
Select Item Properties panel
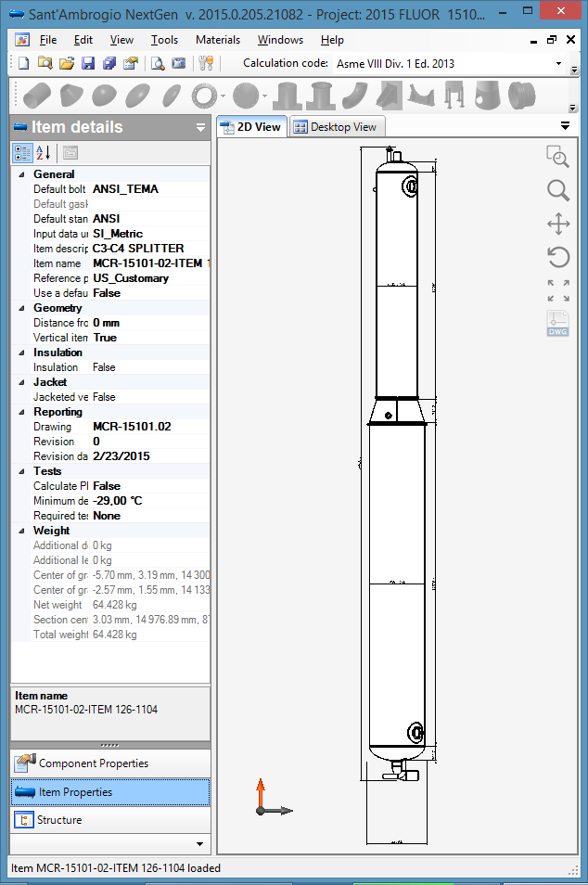[110, 792]
